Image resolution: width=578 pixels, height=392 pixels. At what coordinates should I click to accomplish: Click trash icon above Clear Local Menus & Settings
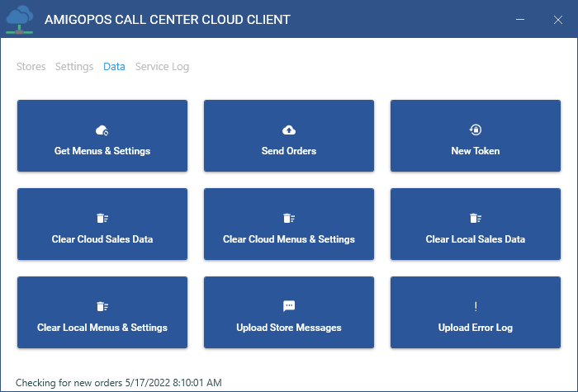(x=102, y=307)
